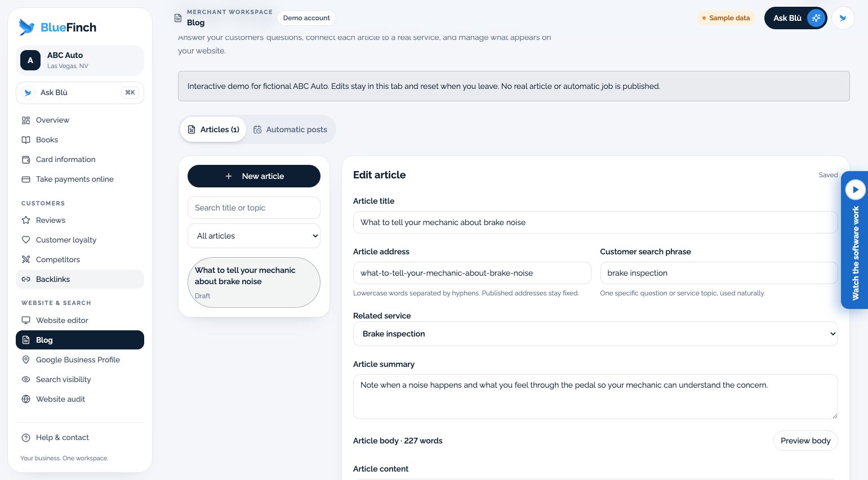Focus the Search title or topic field

coord(254,208)
